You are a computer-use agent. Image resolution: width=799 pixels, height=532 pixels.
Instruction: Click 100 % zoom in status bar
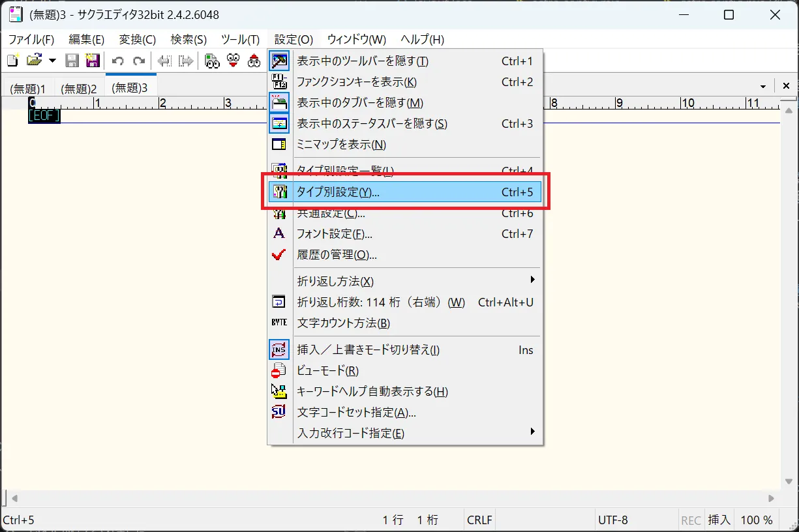click(x=757, y=520)
